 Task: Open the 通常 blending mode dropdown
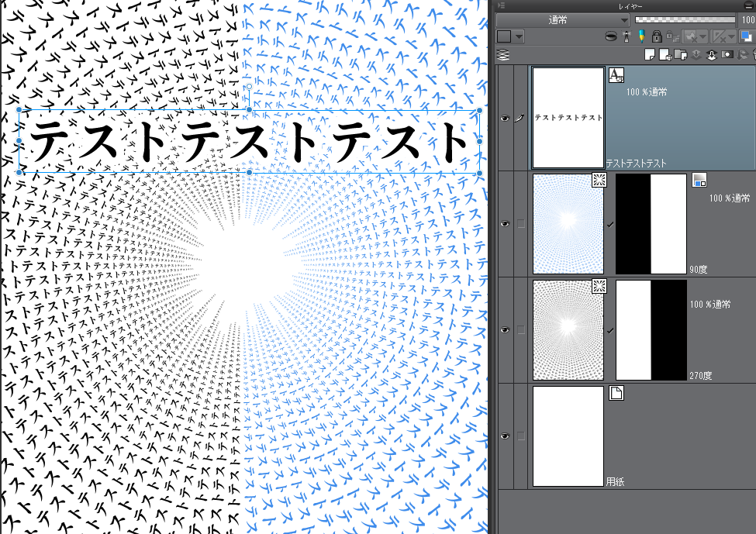tap(563, 19)
